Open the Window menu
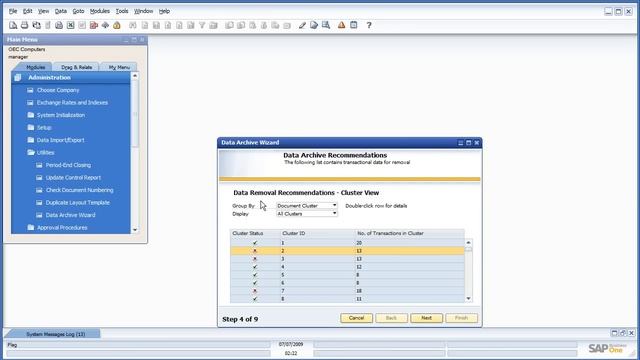This screenshot has width=640, height=360. coord(144,11)
